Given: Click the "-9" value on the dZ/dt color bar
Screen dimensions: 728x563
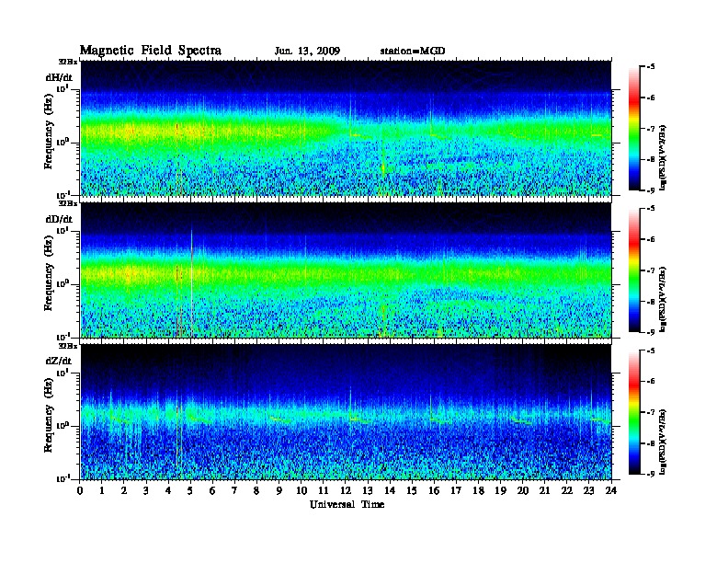Looking at the screenshot, I should point(651,474).
